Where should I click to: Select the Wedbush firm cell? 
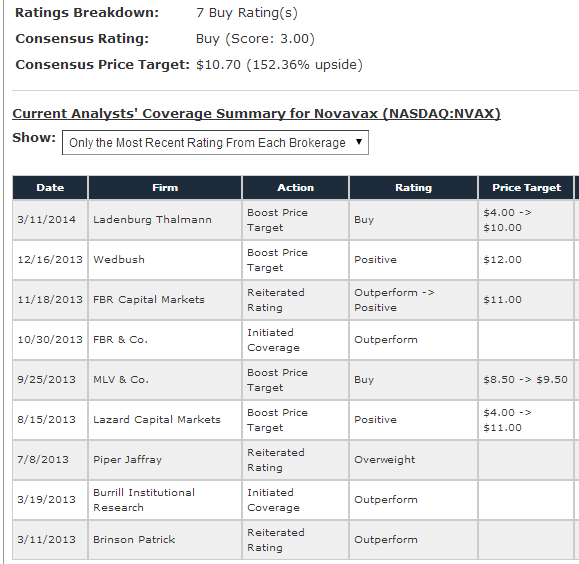point(165,260)
